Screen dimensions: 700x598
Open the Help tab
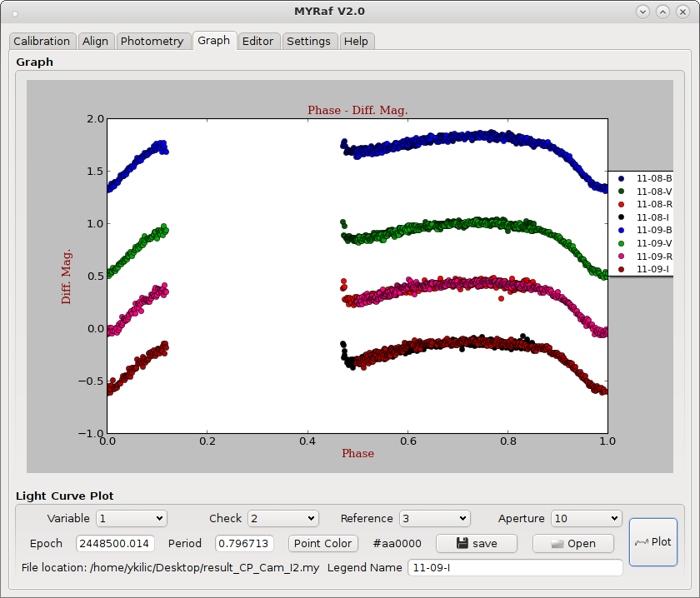pos(356,41)
